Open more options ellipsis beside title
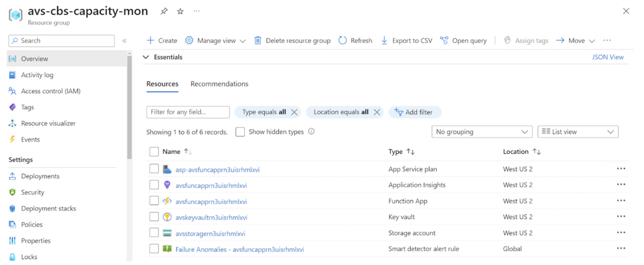This screenshot has width=644, height=265. click(x=197, y=12)
